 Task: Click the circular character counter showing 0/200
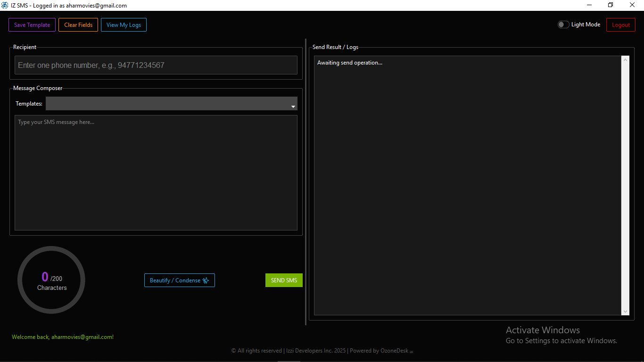click(x=51, y=280)
